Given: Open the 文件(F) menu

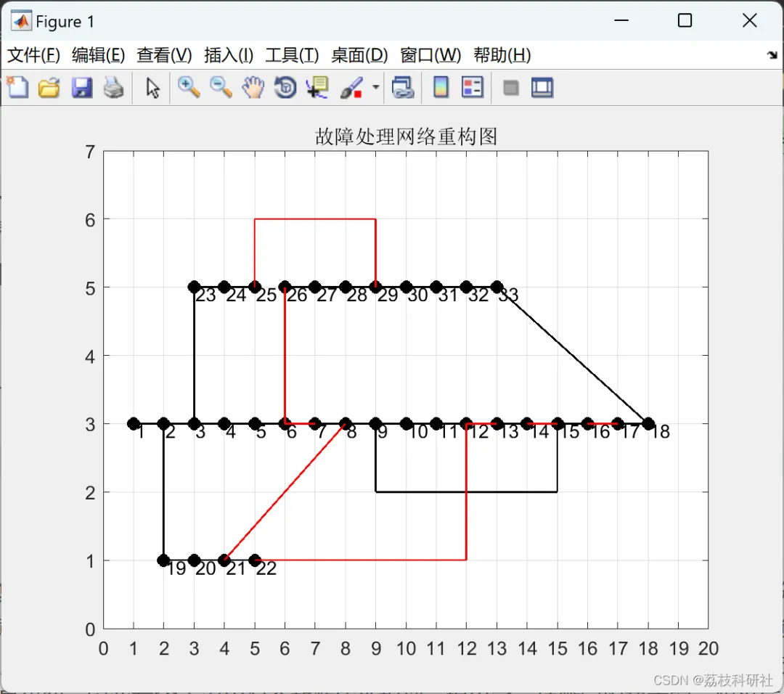Looking at the screenshot, I should (33, 54).
